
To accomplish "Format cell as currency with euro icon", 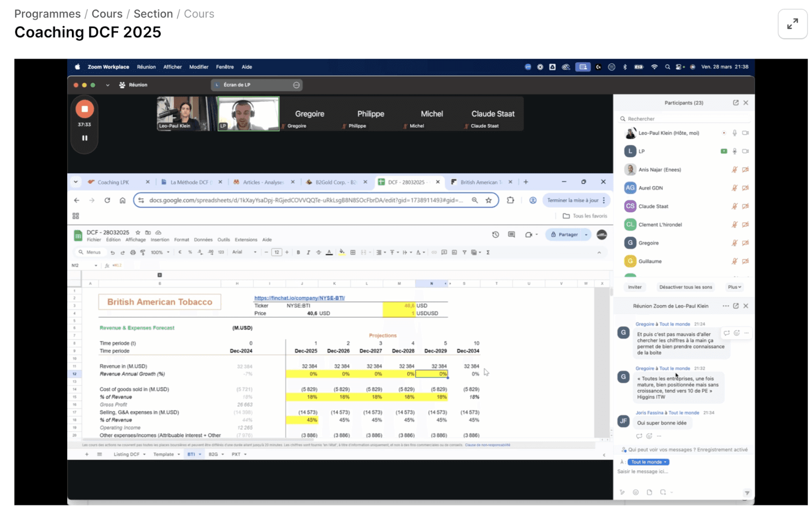I will 180,252.
